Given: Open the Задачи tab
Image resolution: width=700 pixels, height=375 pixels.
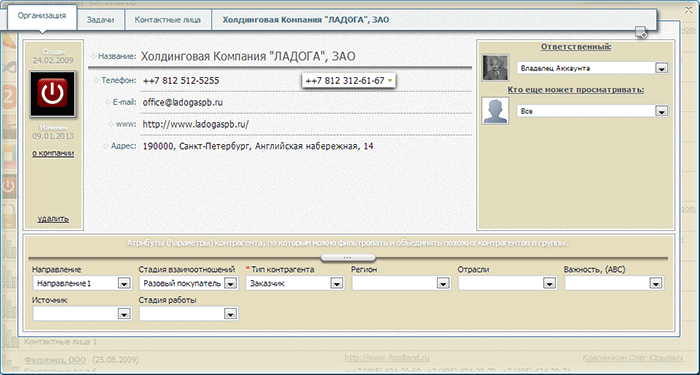Looking at the screenshot, I should pos(100,20).
